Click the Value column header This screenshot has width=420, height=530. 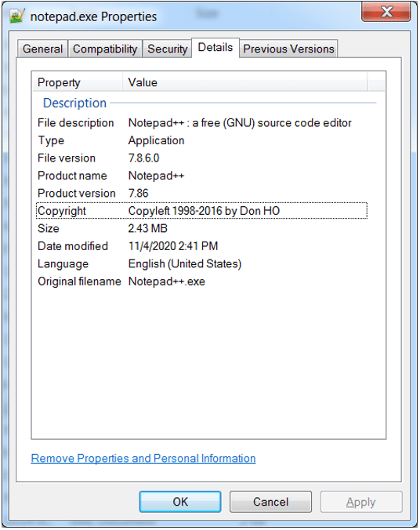[x=245, y=82]
